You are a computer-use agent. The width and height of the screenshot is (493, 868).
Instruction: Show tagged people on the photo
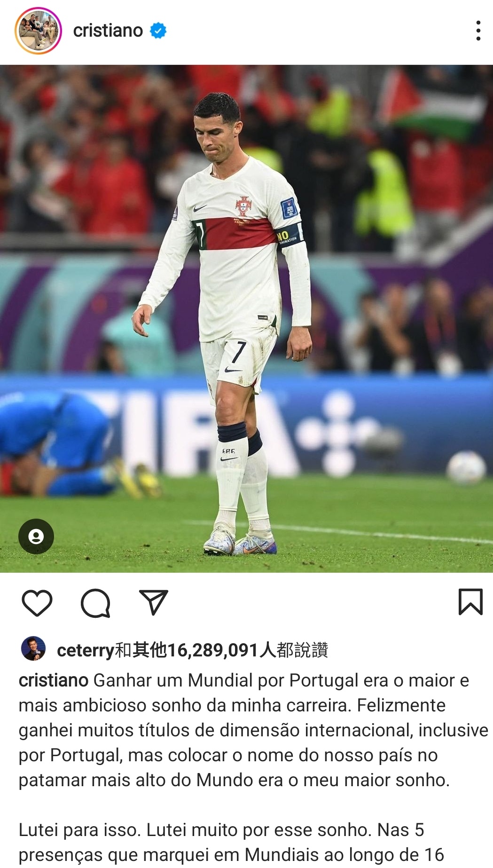tap(36, 537)
